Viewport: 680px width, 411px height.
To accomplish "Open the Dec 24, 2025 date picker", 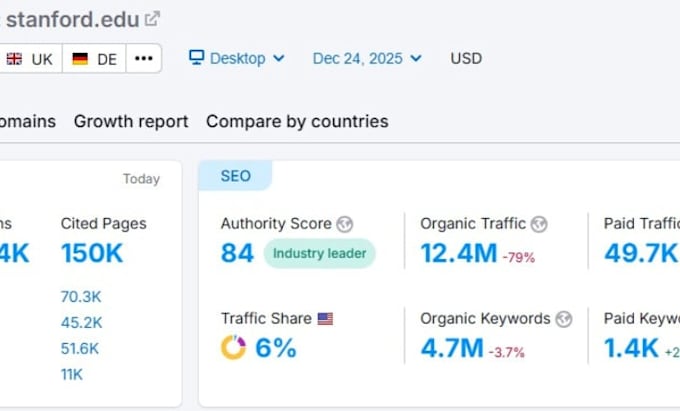I will pos(367,58).
